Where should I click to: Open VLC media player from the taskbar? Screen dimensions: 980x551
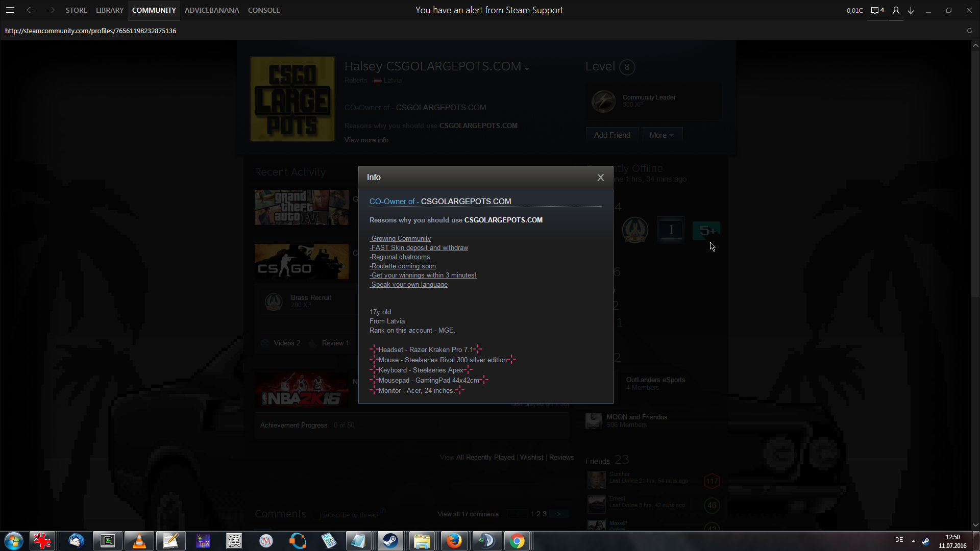(x=139, y=541)
